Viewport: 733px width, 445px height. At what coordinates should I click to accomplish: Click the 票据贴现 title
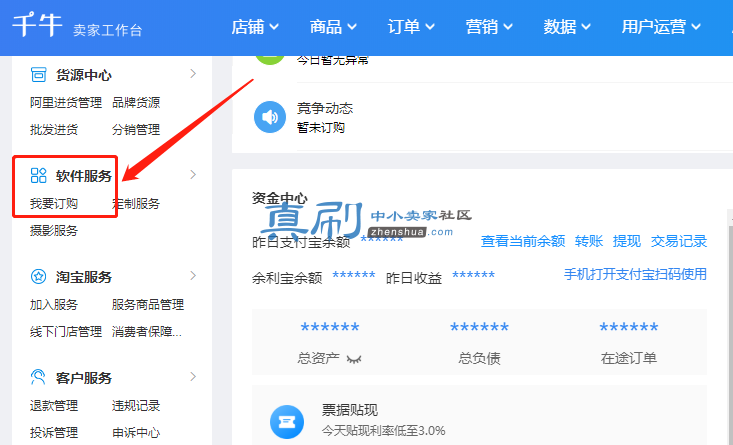350,410
